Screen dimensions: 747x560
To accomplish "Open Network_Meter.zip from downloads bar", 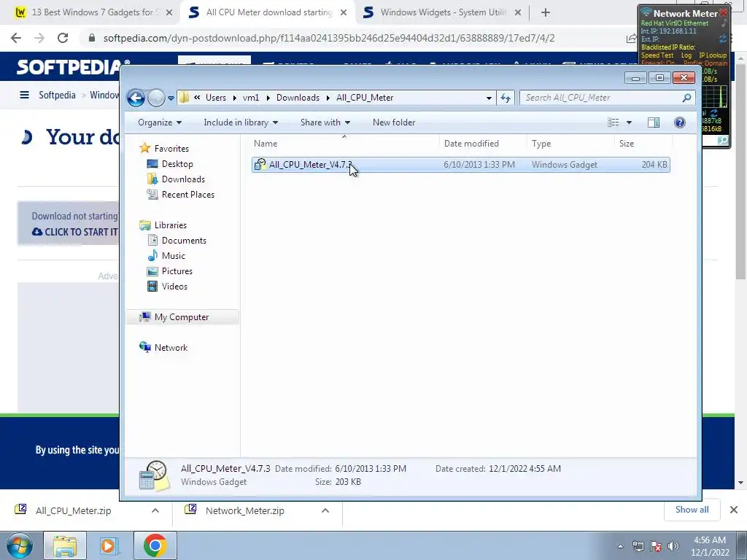I will pyautogui.click(x=244, y=511).
